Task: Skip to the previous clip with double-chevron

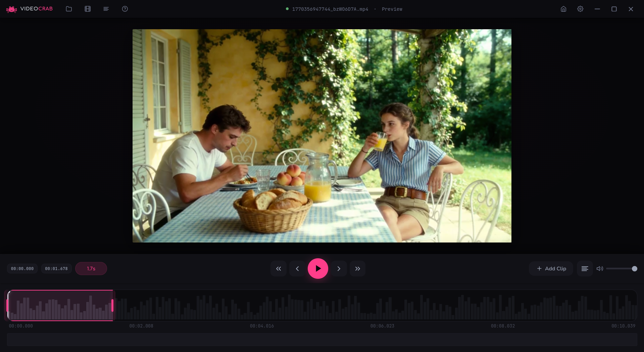Action: [278, 268]
